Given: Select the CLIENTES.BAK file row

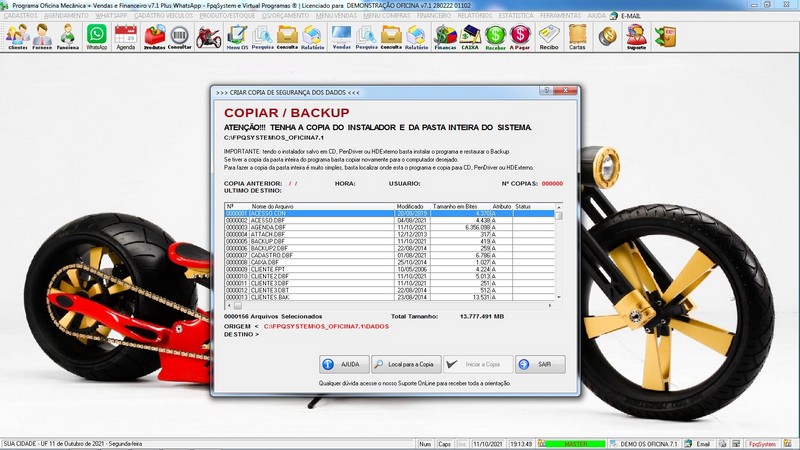Looking at the screenshot, I should click(x=389, y=297).
